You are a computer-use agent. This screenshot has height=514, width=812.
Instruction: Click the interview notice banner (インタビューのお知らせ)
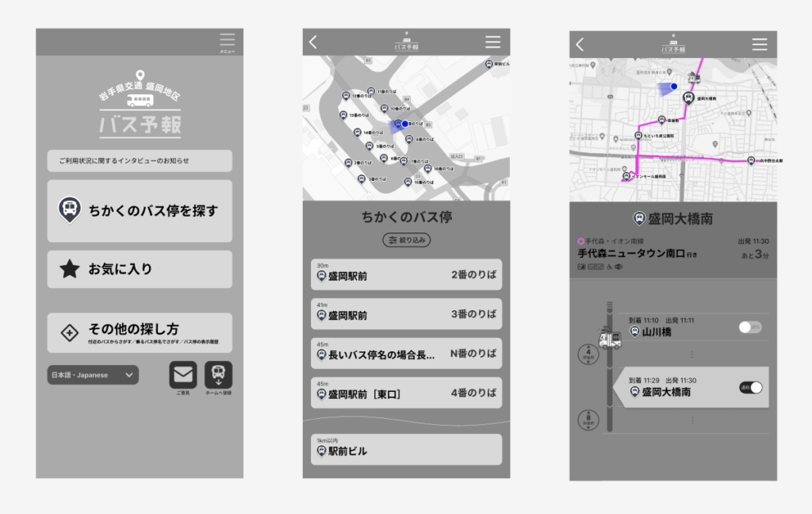[x=140, y=161]
